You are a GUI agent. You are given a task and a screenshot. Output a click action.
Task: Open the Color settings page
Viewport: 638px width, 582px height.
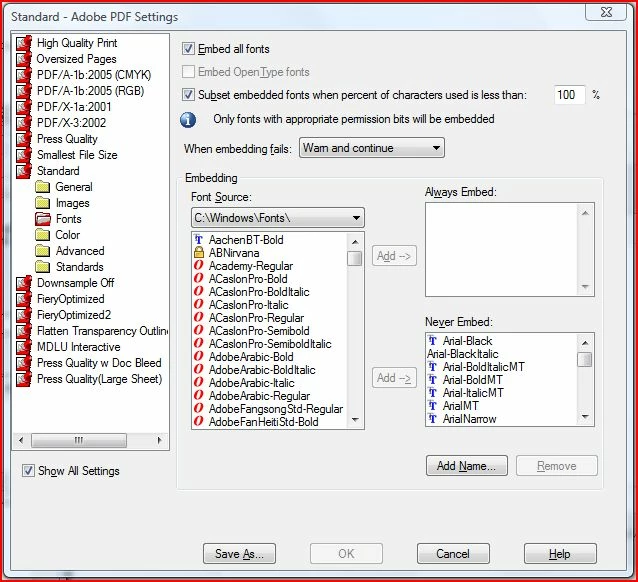click(68, 235)
